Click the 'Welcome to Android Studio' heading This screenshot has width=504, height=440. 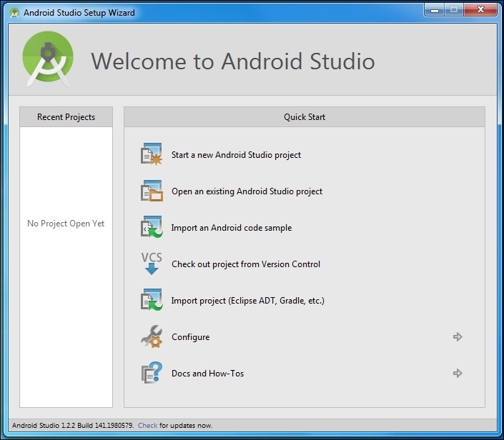coord(233,61)
